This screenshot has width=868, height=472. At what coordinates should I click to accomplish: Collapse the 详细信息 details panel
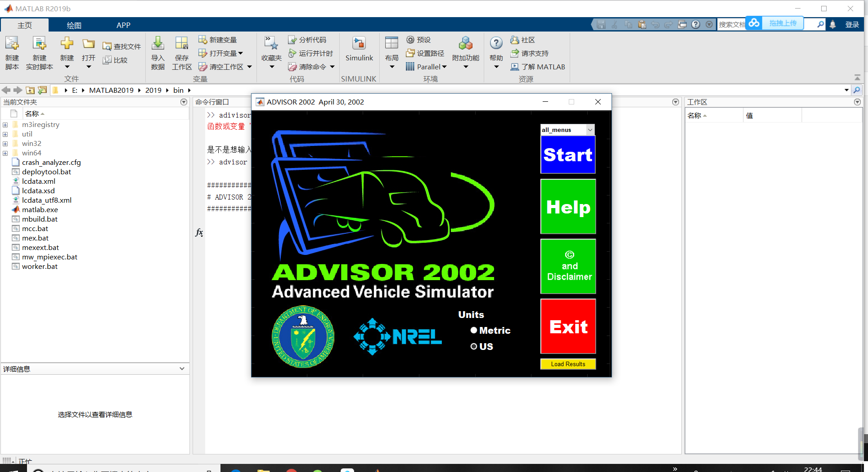[x=182, y=368]
